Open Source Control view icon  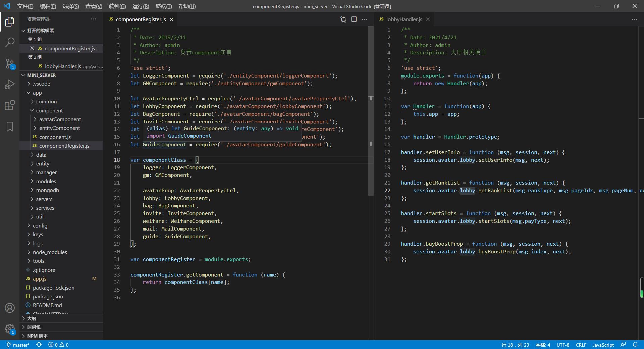[10, 63]
